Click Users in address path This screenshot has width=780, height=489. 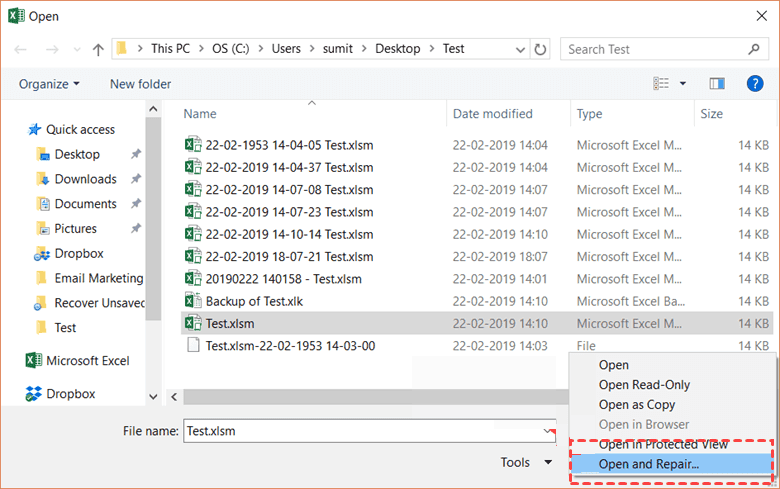[x=286, y=49]
